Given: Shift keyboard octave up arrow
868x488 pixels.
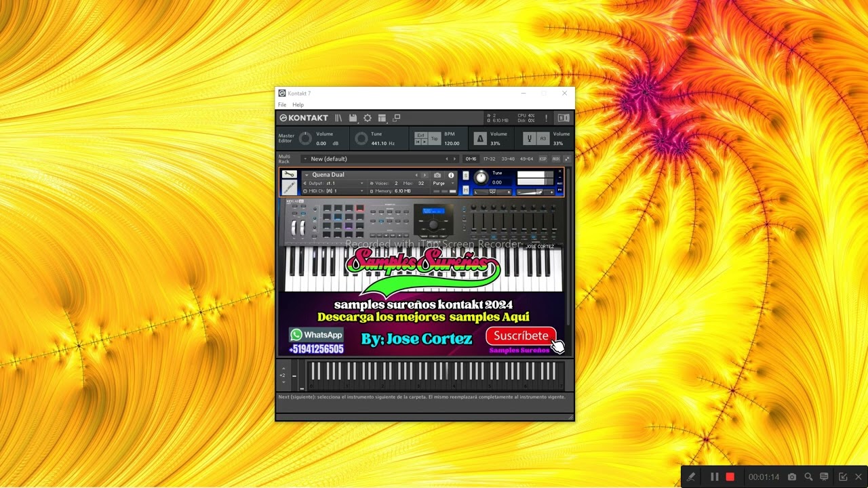Looking at the screenshot, I should [x=283, y=367].
